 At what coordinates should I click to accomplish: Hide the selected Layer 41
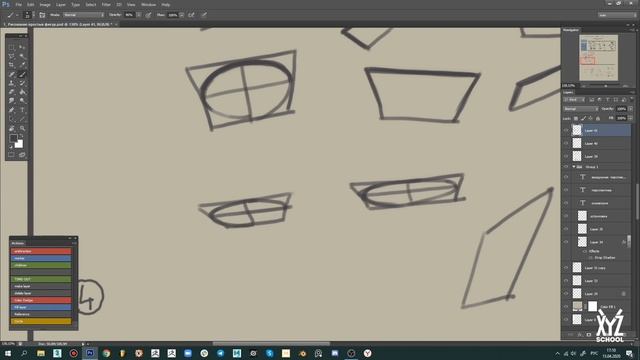pos(566,130)
